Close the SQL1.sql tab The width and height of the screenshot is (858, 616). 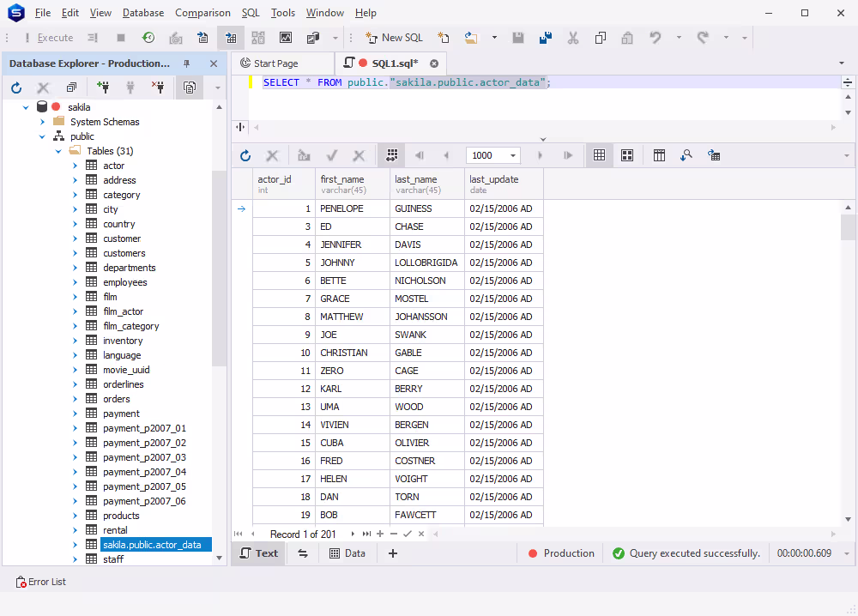pos(434,63)
